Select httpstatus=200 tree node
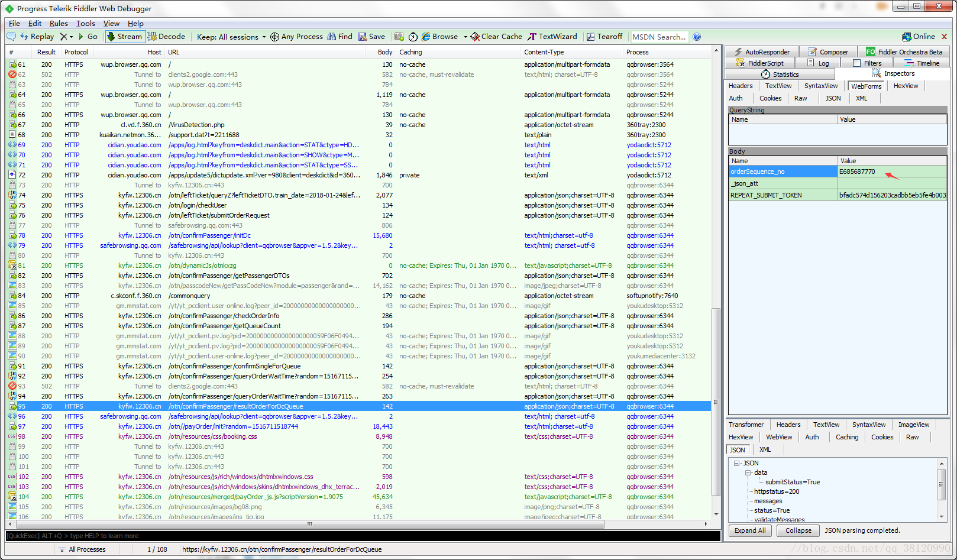 tap(777, 492)
